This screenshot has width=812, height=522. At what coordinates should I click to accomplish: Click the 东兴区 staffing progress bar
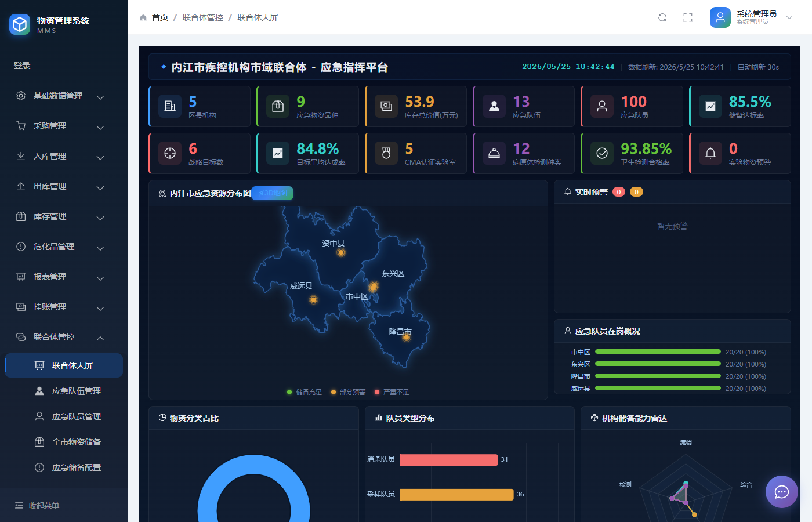click(x=658, y=364)
